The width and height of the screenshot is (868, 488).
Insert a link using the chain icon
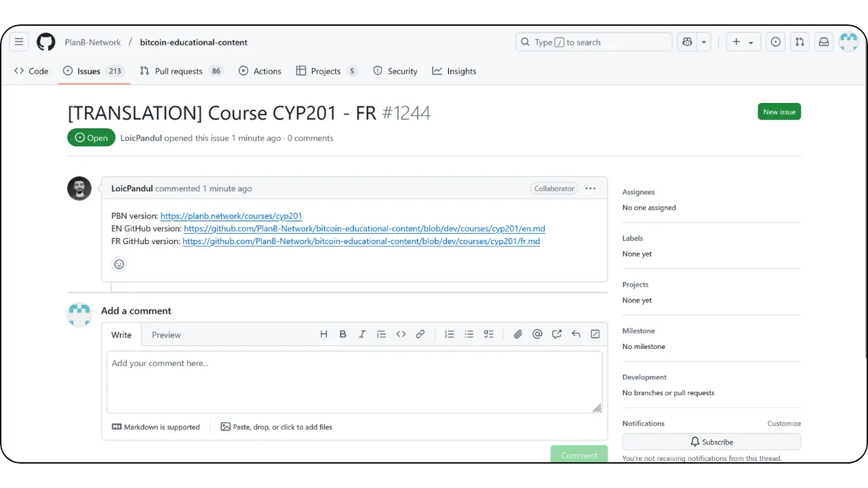tap(420, 334)
